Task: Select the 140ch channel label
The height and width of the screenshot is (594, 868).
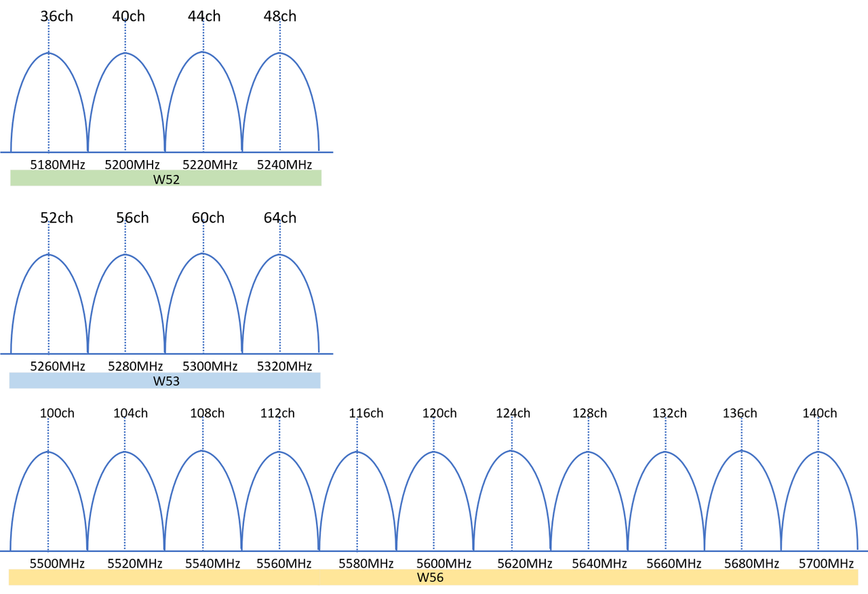Action: pos(821,412)
